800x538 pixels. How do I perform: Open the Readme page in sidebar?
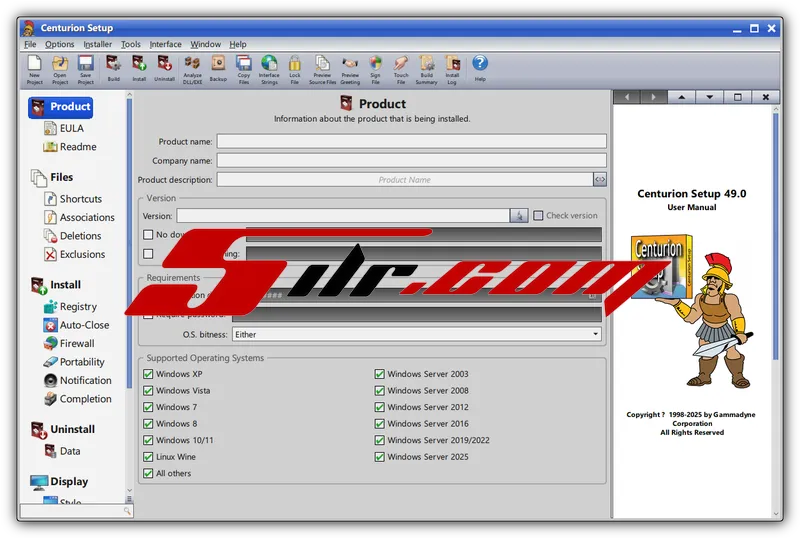click(x=70, y=147)
